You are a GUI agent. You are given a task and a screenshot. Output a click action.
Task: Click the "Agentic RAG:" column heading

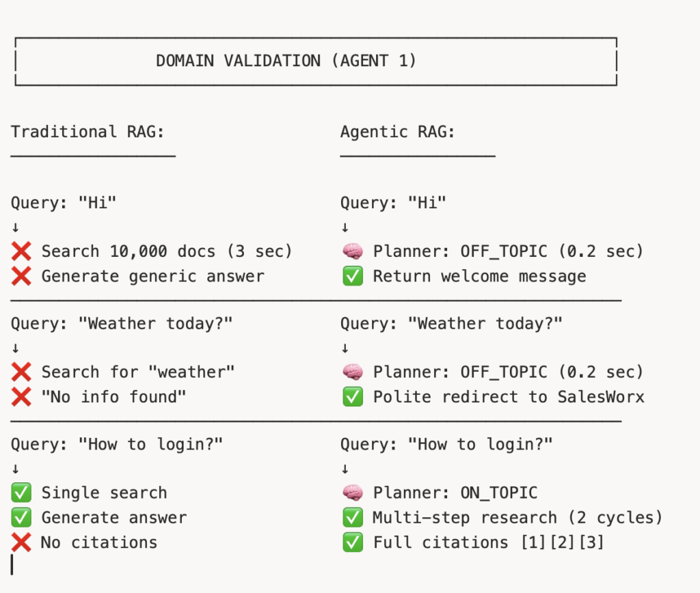click(x=397, y=131)
